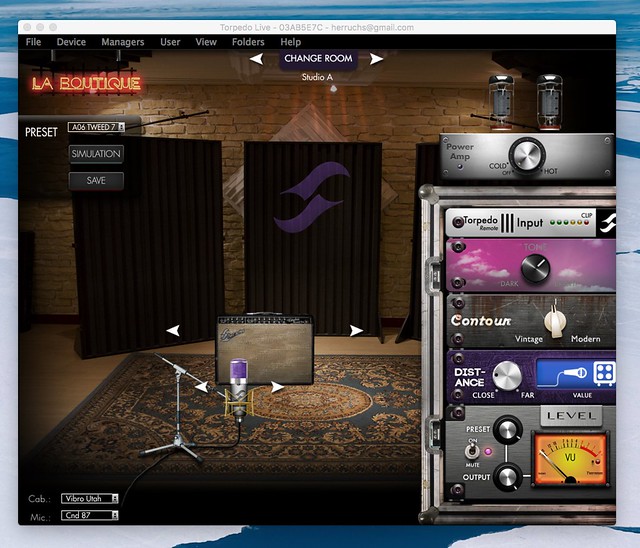
Task: Click the DARK label on Tone
Action: [509, 283]
